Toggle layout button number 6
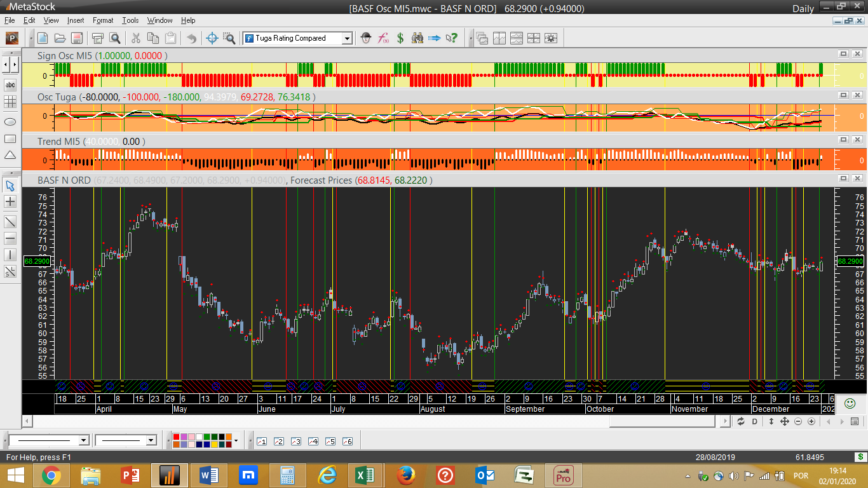Viewport: 868px width, 488px height. pyautogui.click(x=347, y=441)
